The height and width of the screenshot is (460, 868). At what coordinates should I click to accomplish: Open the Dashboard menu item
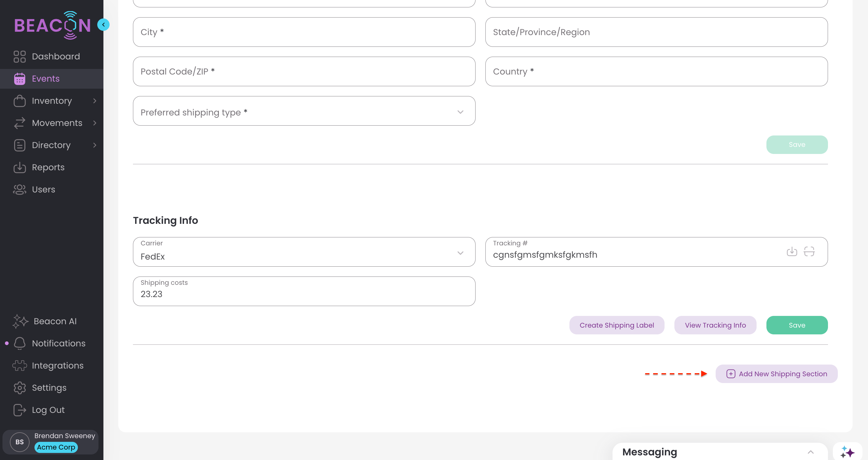pos(51,56)
